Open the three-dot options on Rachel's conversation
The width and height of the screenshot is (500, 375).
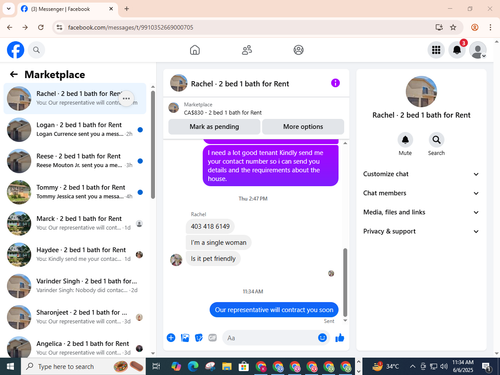click(126, 98)
